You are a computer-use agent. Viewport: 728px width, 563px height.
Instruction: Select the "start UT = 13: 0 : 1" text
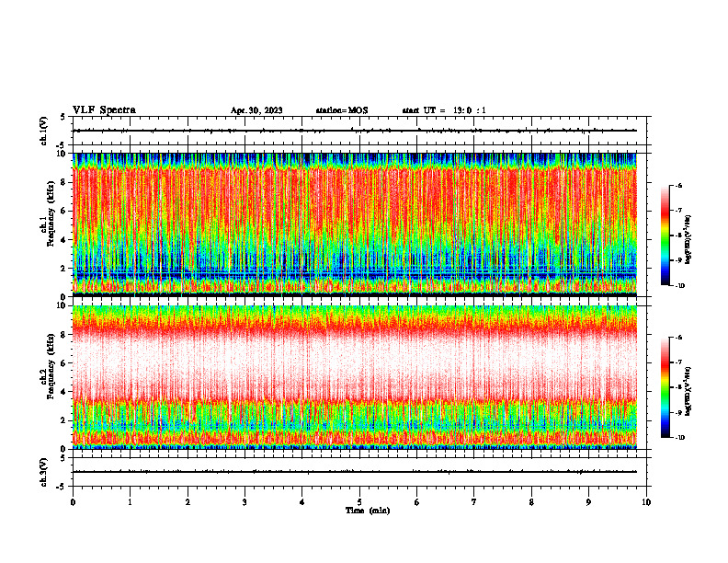tap(444, 110)
